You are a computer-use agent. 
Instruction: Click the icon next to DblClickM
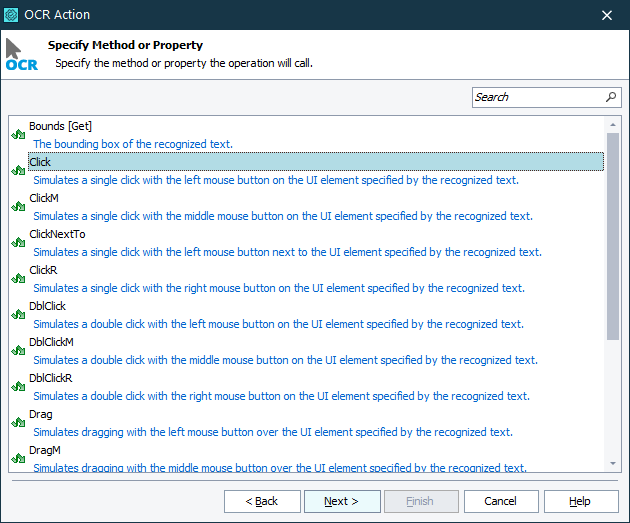(18, 351)
